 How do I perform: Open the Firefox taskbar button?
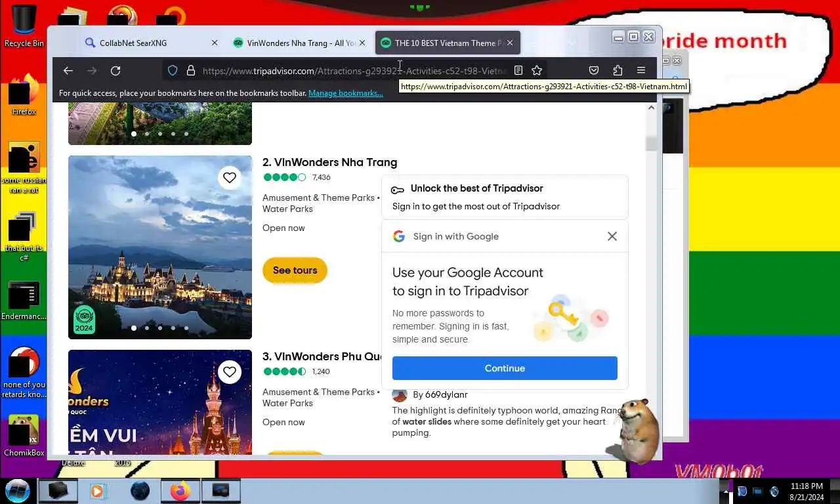pos(179,491)
